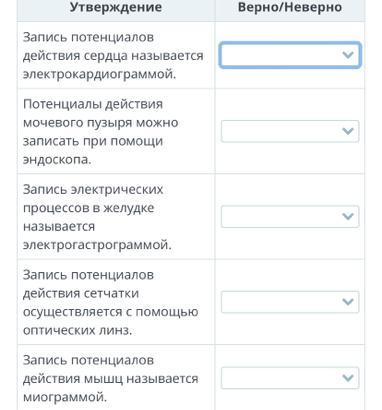Open the dropdown for the сетчатки statement

(290, 302)
